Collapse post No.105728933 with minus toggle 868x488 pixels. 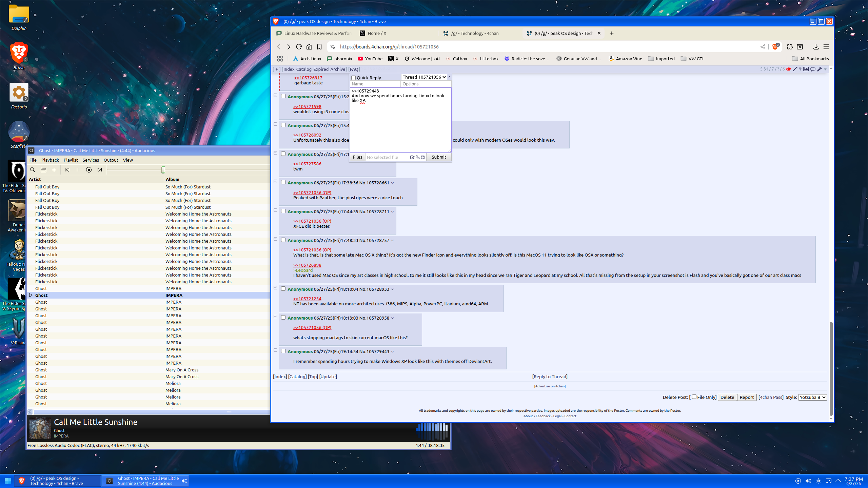[275, 288]
